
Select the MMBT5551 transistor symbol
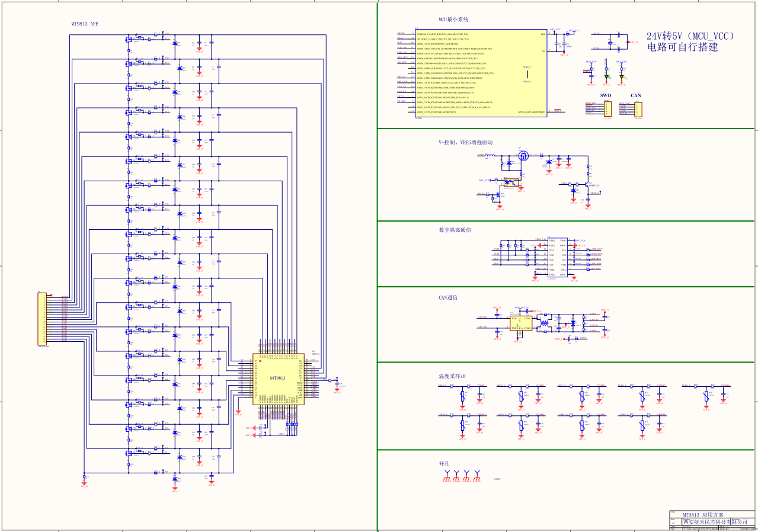pyautogui.click(x=587, y=185)
